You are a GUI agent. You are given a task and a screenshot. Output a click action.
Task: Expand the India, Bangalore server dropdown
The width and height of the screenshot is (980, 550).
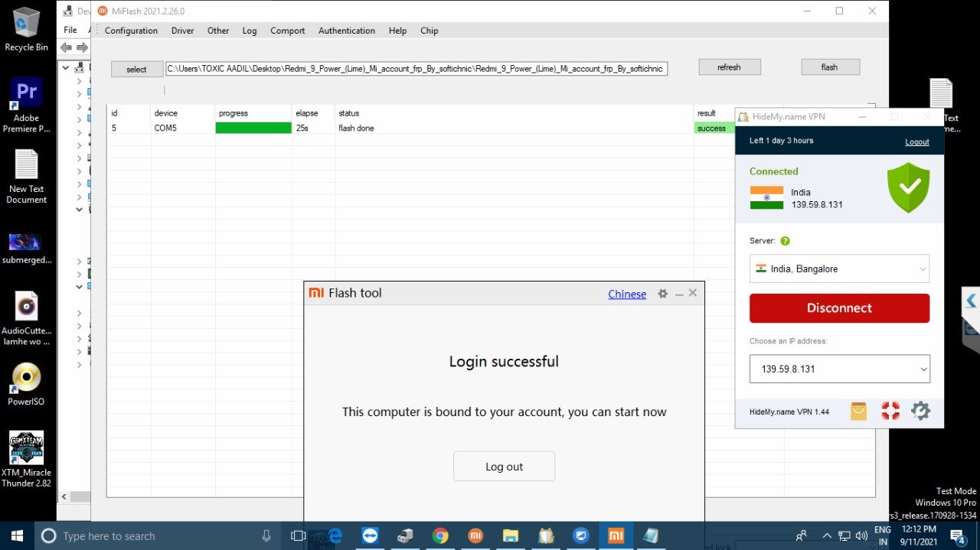click(839, 269)
